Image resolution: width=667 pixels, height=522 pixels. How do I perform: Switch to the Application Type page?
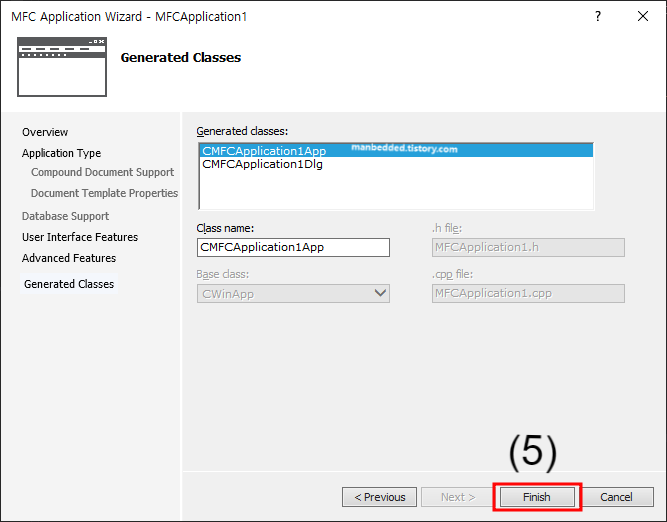pyautogui.click(x=62, y=153)
